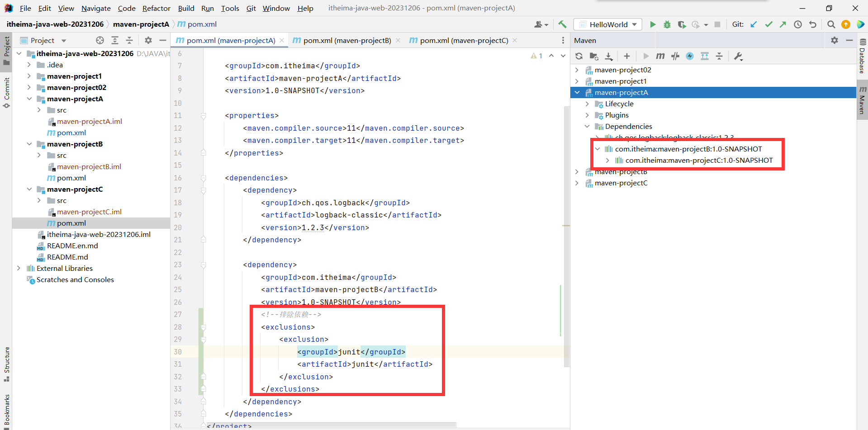The image size is (868, 430).
Task: Switch to pom.xml (maven-projectC) tab
Action: (x=463, y=40)
